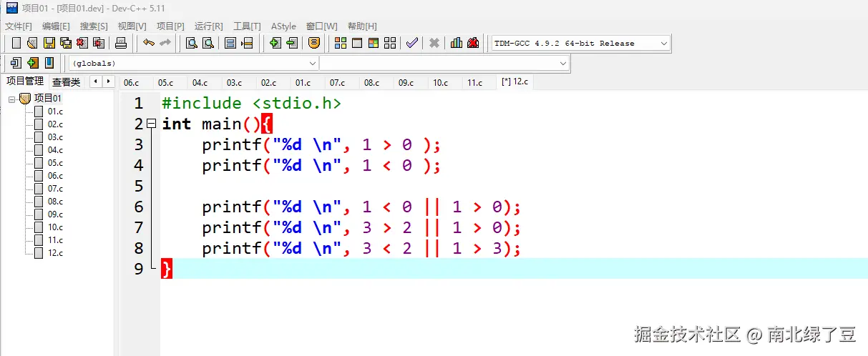Select 01.c in project tree
The width and height of the screenshot is (868, 356).
click(x=55, y=112)
